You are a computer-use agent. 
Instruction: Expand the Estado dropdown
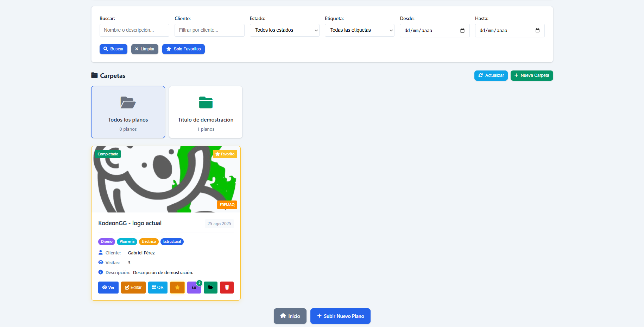coord(284,30)
